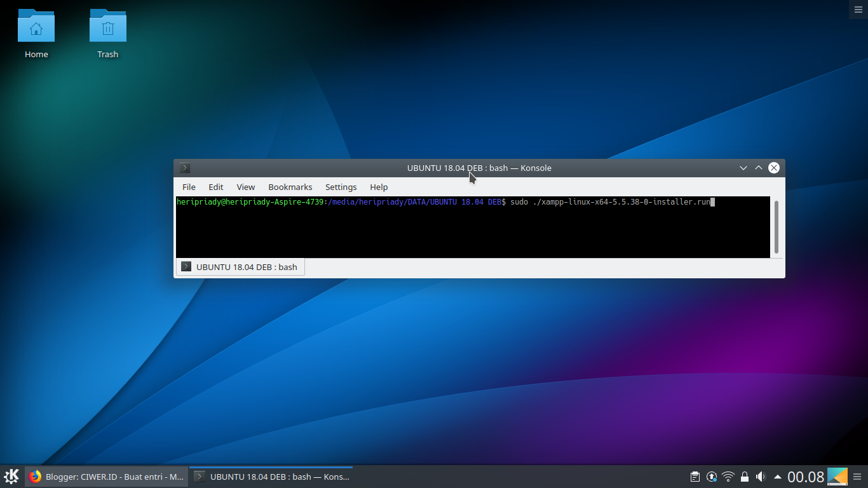The width and height of the screenshot is (868, 488).
Task: Open the Edit menu in Konsole
Action: (216, 187)
